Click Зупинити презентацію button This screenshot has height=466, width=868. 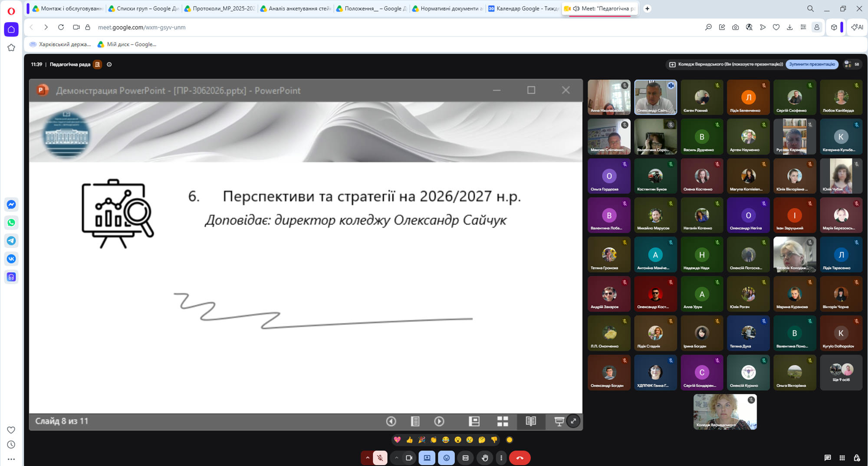tap(812, 64)
